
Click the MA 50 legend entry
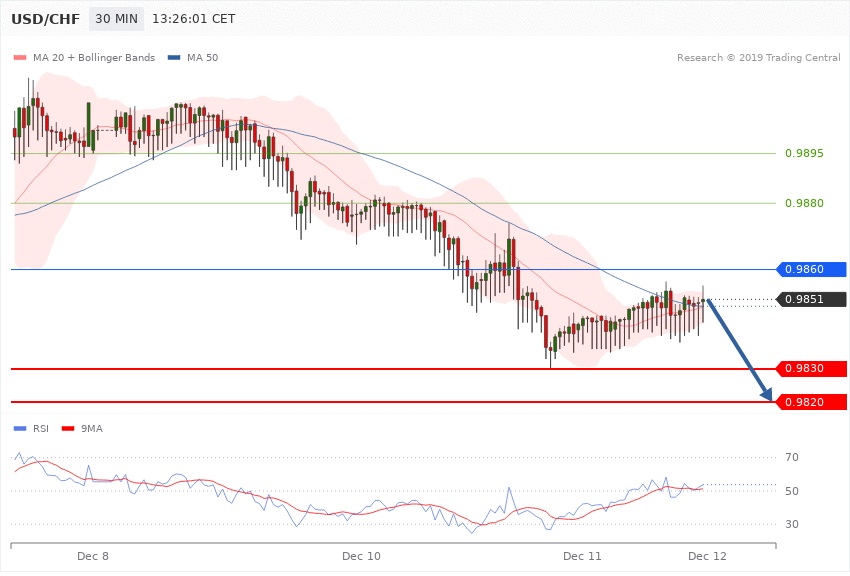193,58
